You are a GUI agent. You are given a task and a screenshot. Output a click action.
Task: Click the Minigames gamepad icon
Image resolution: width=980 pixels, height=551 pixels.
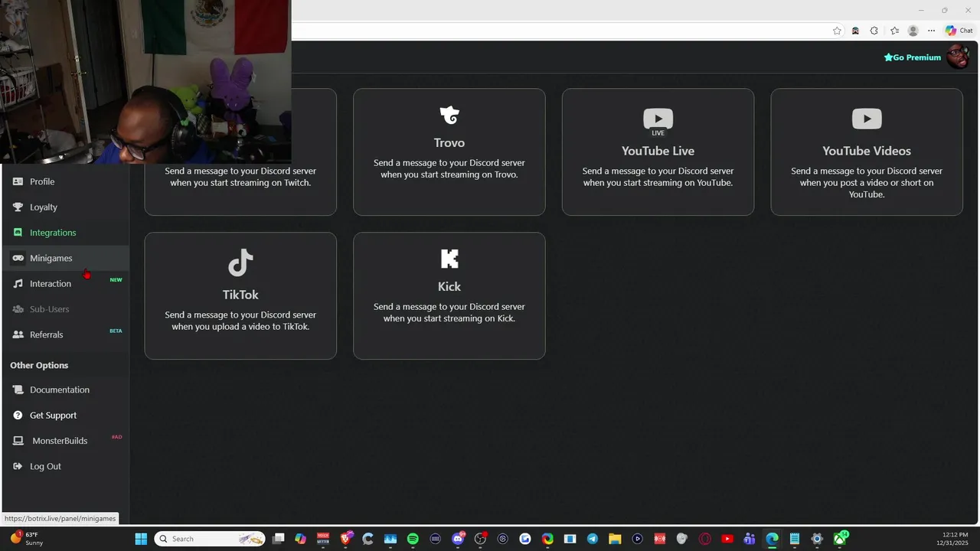(18, 258)
